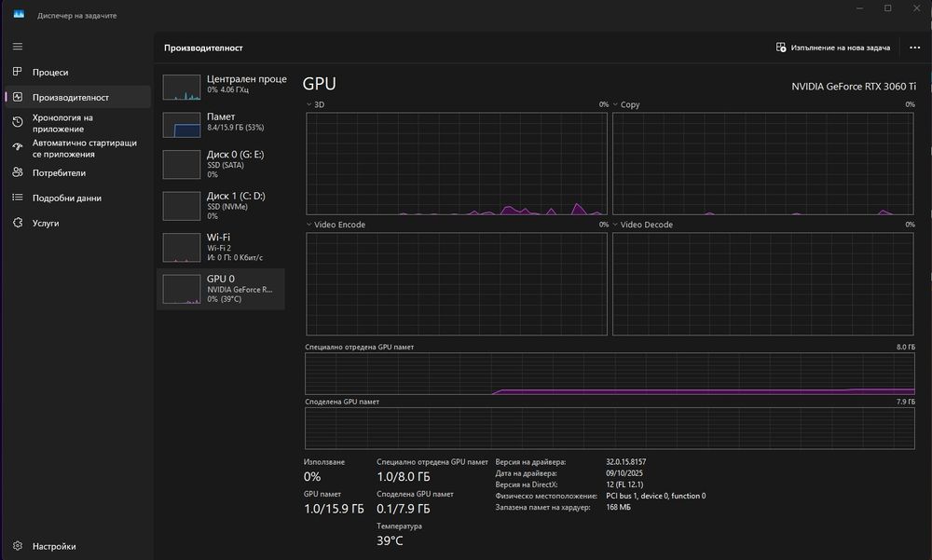Close the Task Manager window

916,8
